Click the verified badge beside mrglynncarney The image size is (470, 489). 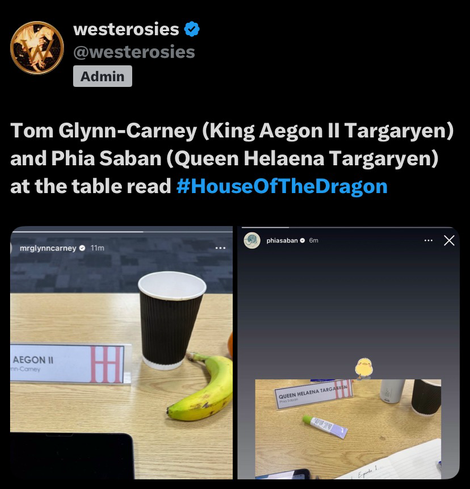[83, 248]
